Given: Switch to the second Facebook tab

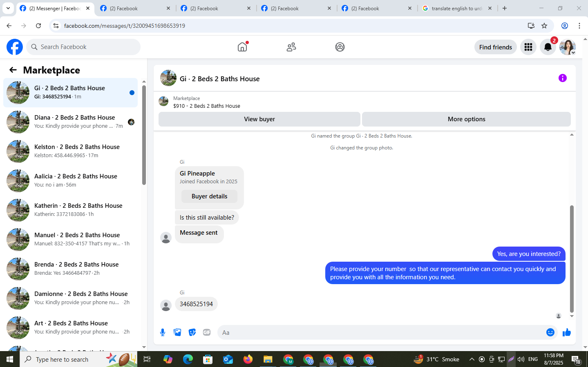Looking at the screenshot, I should point(136,8).
